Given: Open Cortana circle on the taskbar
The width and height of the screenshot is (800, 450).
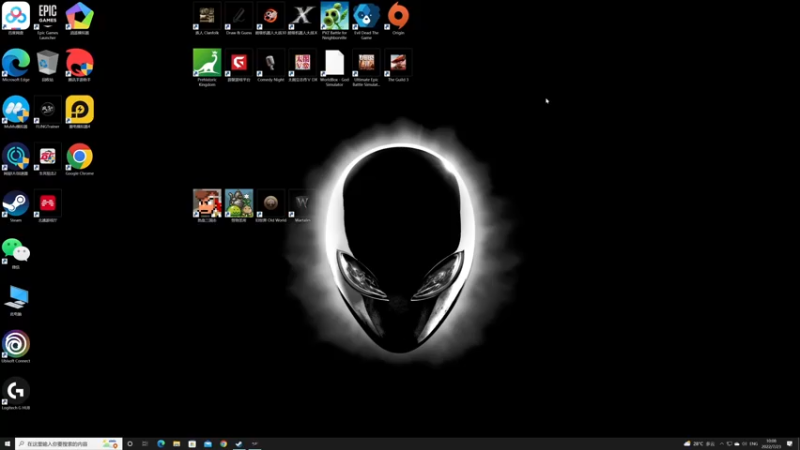Looking at the screenshot, I should pyautogui.click(x=130, y=444).
